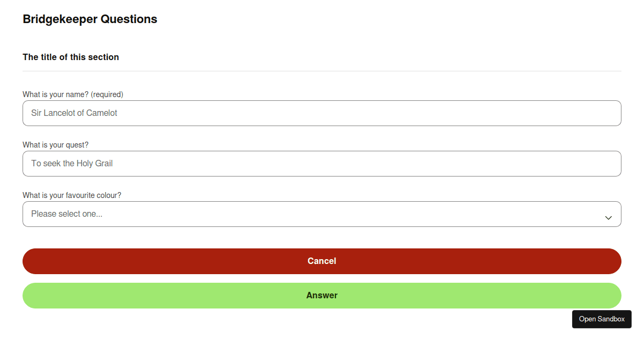Screen dimensions: 644x338
Task: Focus the 'What is your quest?' input field
Action: [x=322, y=164]
